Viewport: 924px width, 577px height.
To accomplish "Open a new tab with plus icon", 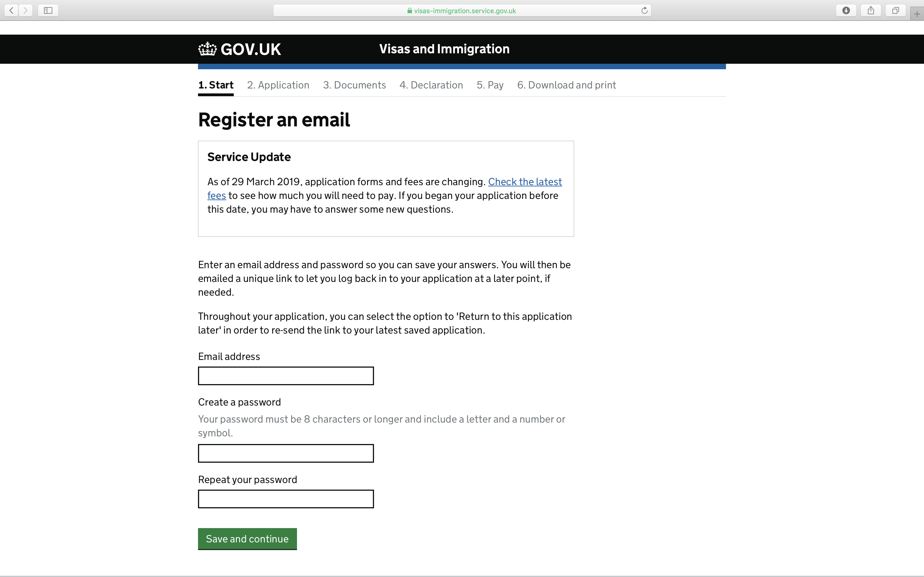I will click(917, 14).
